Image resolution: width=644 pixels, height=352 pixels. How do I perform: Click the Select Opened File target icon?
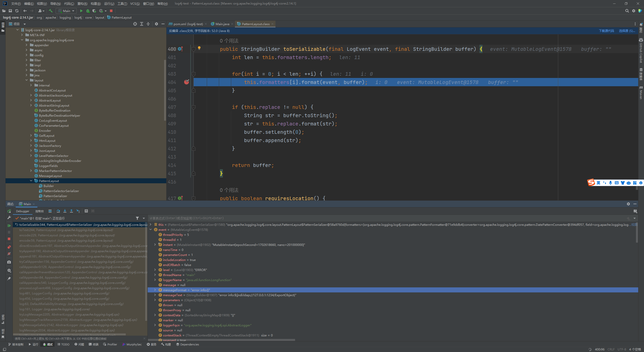[x=135, y=24]
